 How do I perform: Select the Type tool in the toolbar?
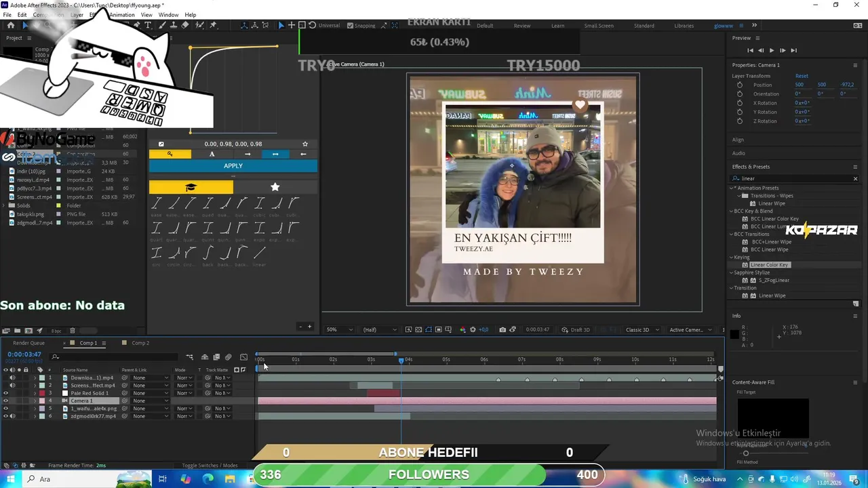pos(149,25)
